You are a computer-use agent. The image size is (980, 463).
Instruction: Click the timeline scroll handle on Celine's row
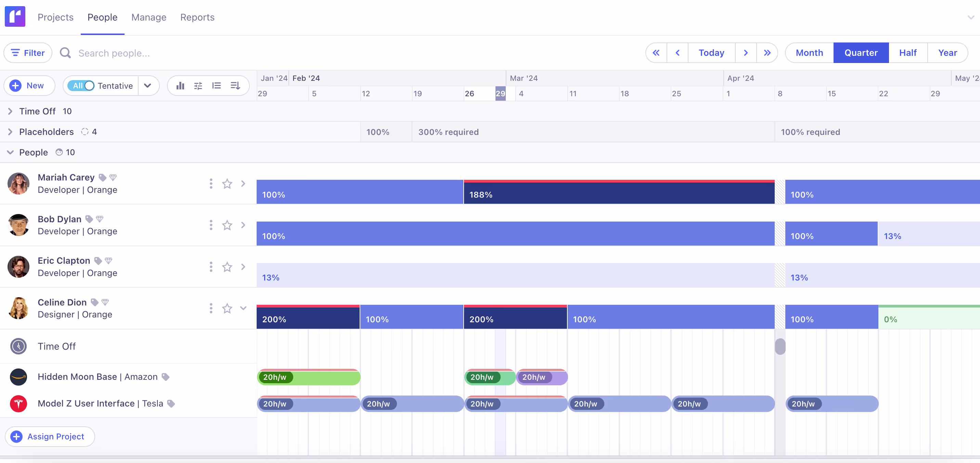(x=780, y=346)
